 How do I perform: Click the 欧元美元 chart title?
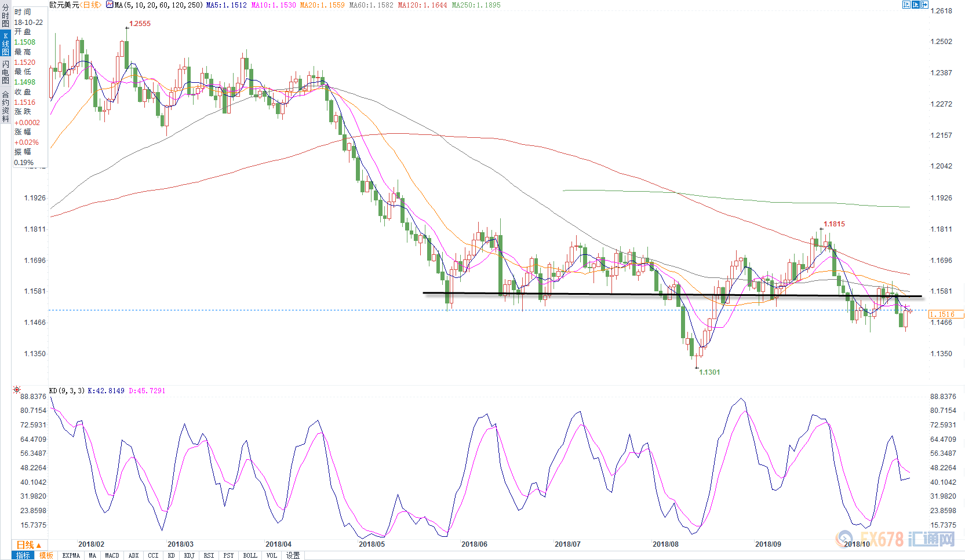click(x=64, y=5)
